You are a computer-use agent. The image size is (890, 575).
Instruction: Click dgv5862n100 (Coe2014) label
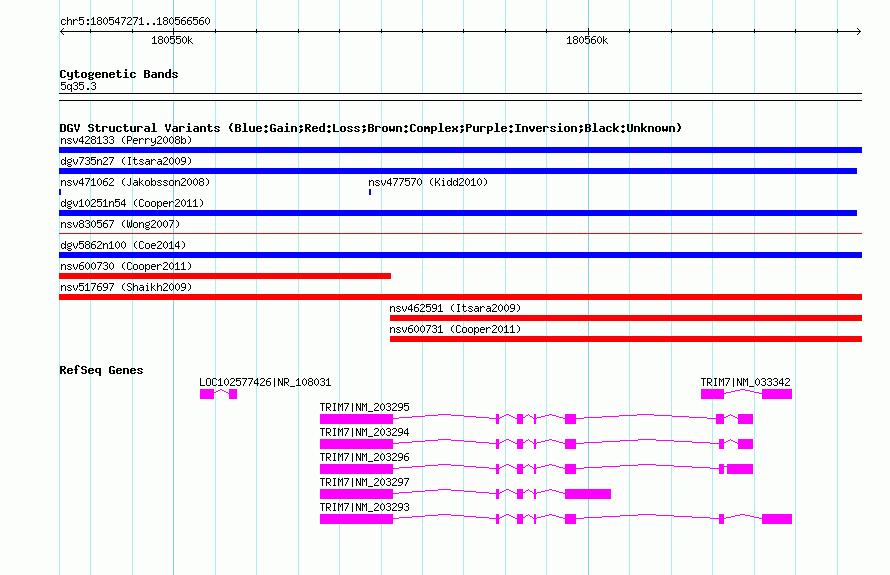[x=123, y=245]
